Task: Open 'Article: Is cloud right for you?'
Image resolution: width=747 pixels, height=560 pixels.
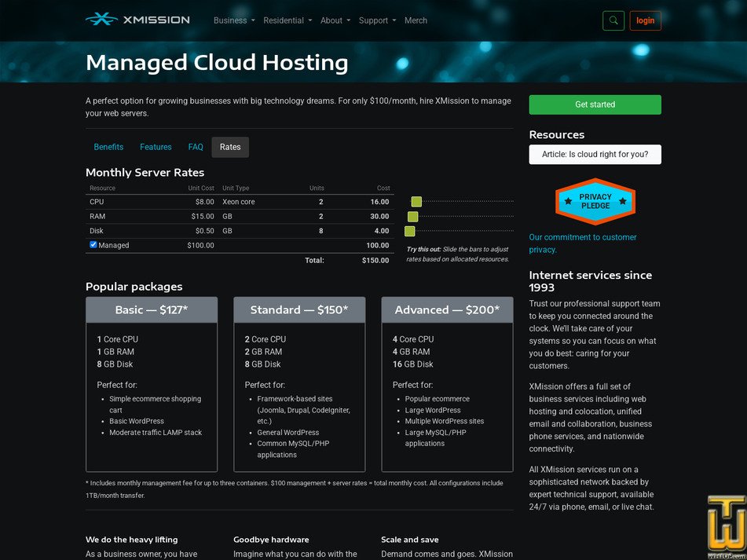Action: [x=595, y=155]
